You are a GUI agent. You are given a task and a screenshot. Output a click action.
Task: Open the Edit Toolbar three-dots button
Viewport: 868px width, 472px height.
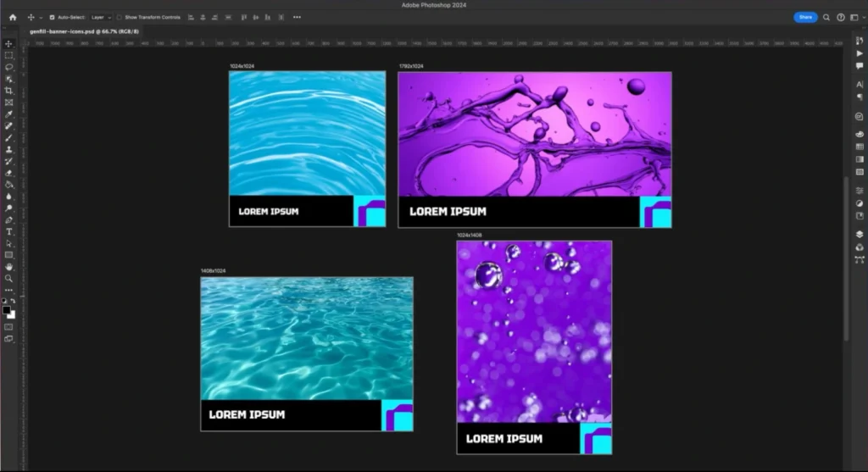coord(8,290)
